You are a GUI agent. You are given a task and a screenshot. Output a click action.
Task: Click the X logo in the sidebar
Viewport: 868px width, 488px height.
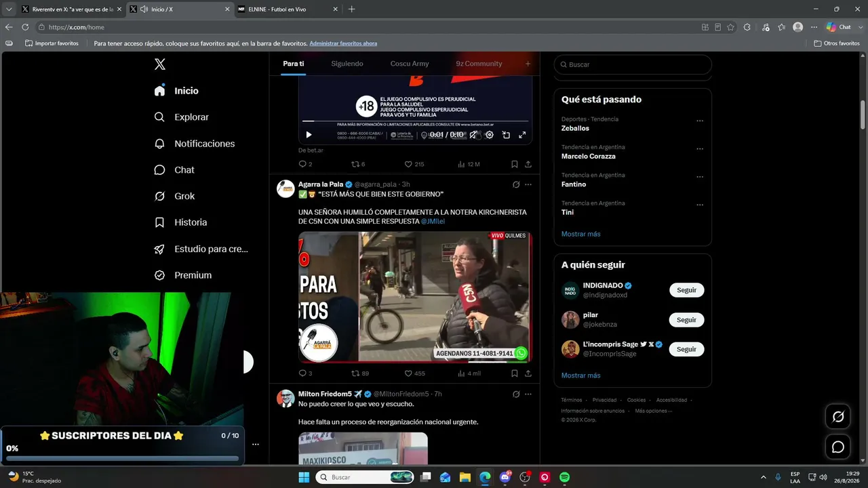160,64
